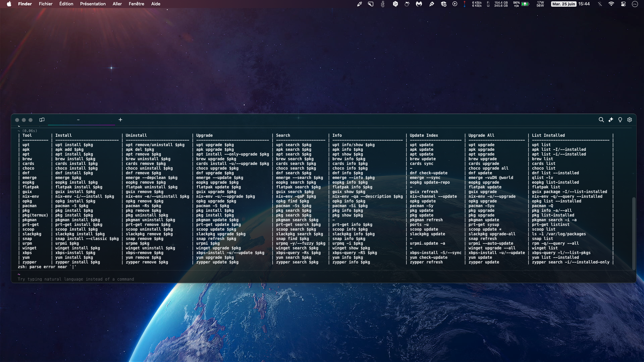Click the 'Update Index' column header
This screenshot has height=362, width=644.
[x=424, y=135]
